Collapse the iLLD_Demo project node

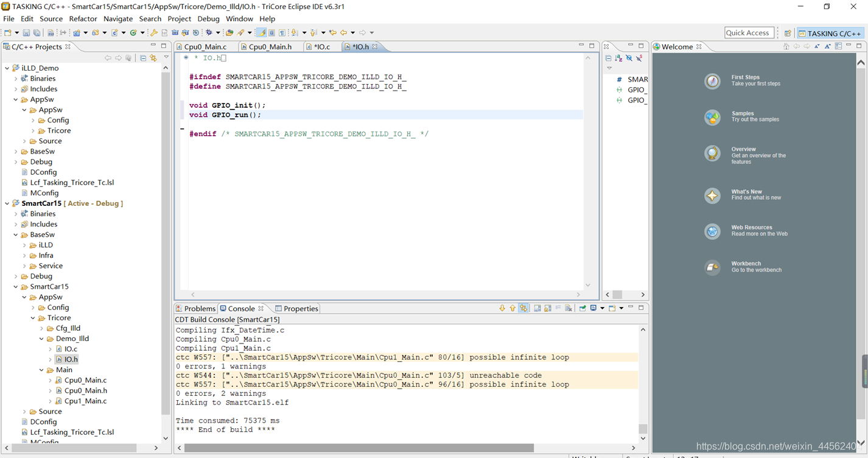coord(7,68)
